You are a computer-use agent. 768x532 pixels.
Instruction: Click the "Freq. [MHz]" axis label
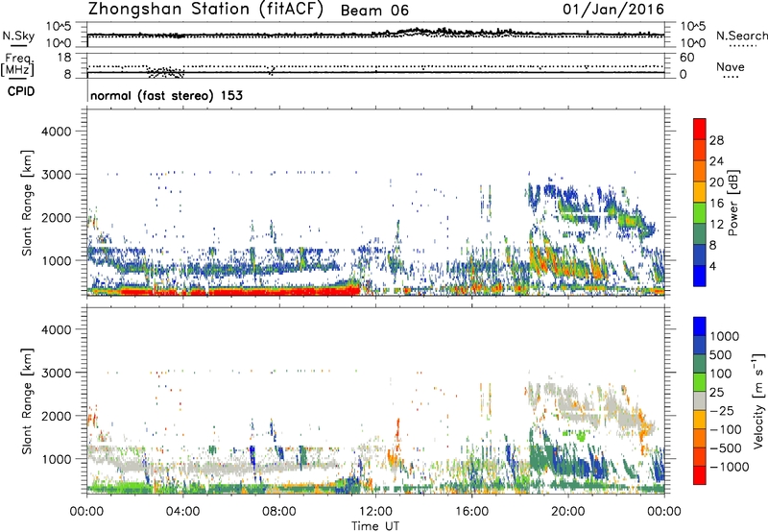[x=18, y=64]
